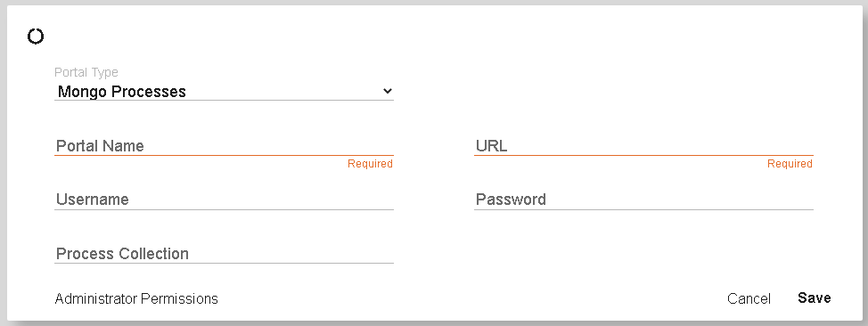This screenshot has height=326, width=868.
Task: Activate the Password input field
Action: 643,200
